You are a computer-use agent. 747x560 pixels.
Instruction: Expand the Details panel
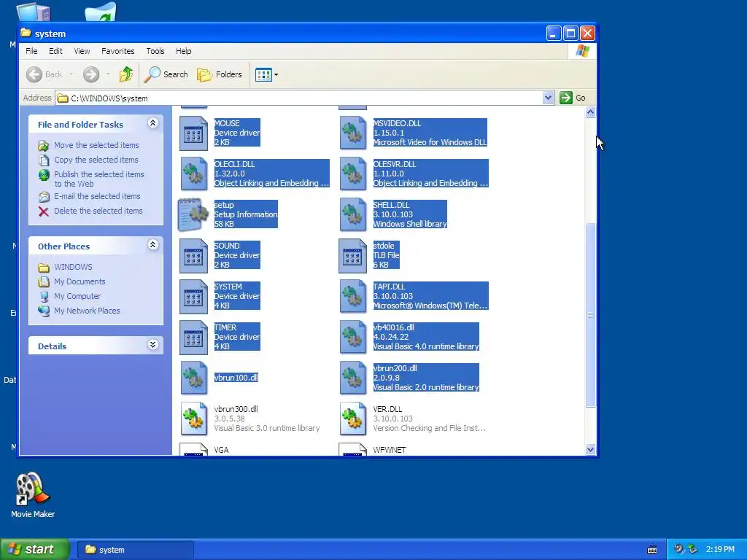(x=152, y=344)
